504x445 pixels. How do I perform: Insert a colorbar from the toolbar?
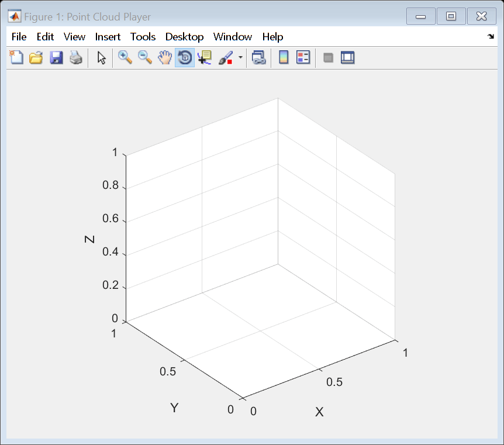tap(284, 58)
